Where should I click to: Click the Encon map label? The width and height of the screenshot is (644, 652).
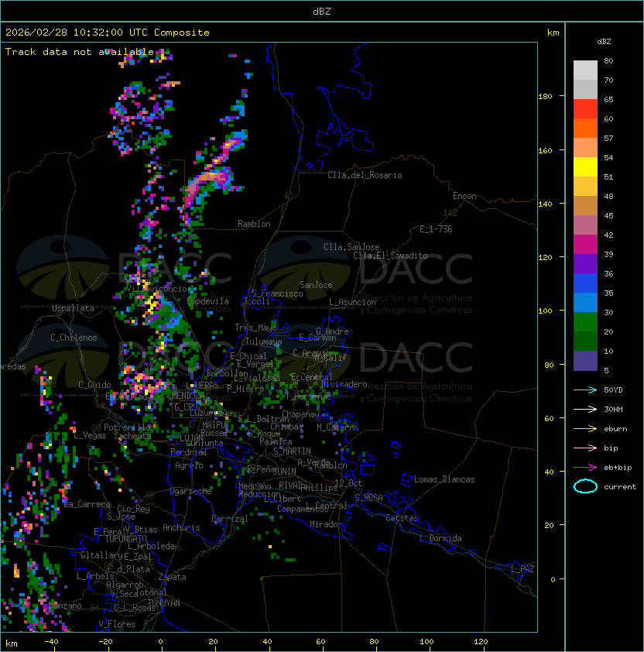(x=464, y=196)
